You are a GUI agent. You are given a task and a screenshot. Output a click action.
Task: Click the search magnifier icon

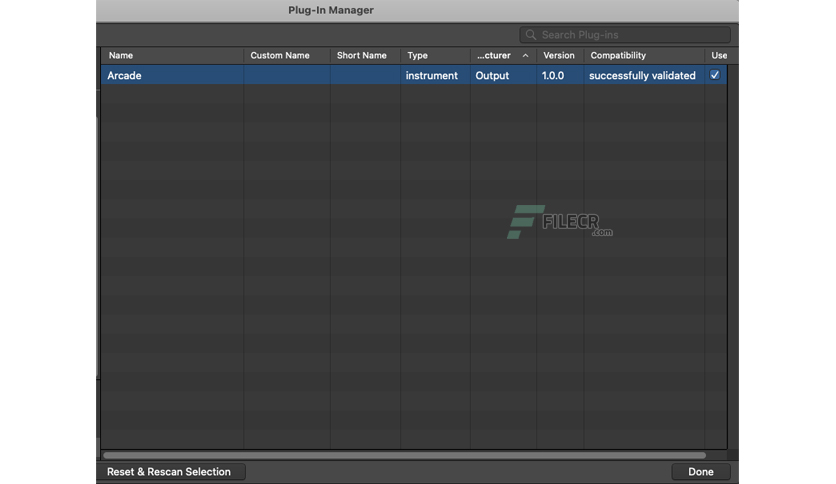530,35
